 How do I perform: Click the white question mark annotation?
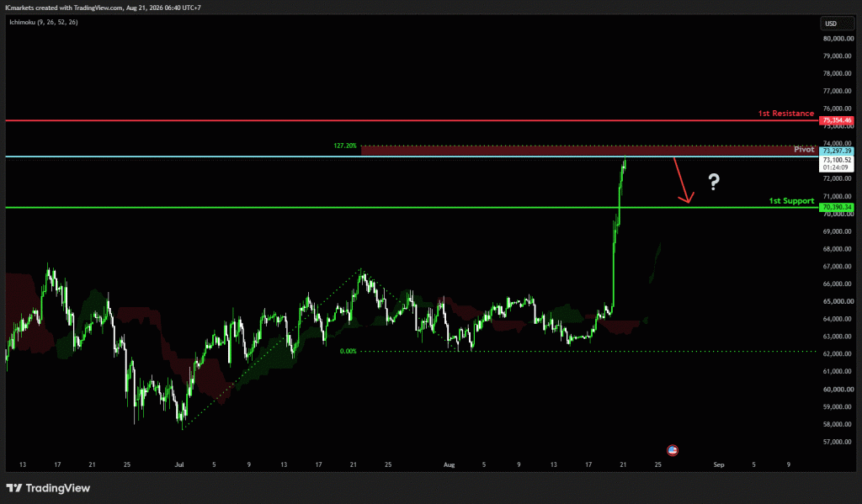pos(714,182)
